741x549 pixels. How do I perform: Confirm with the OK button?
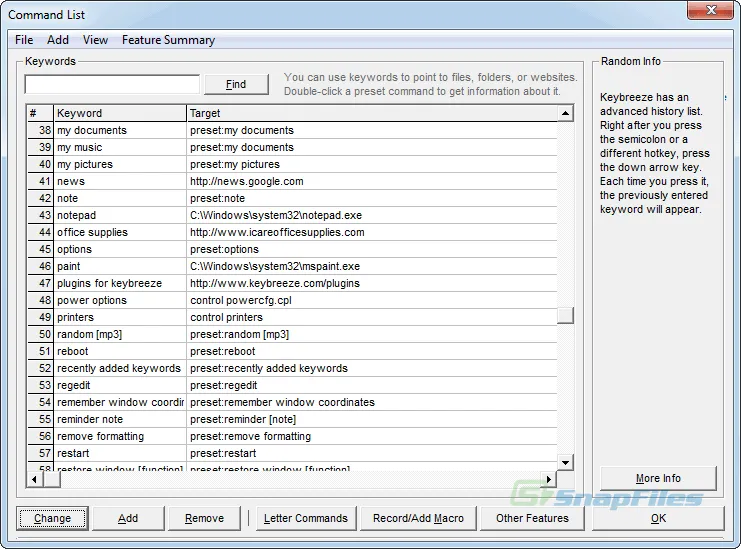tap(658, 518)
